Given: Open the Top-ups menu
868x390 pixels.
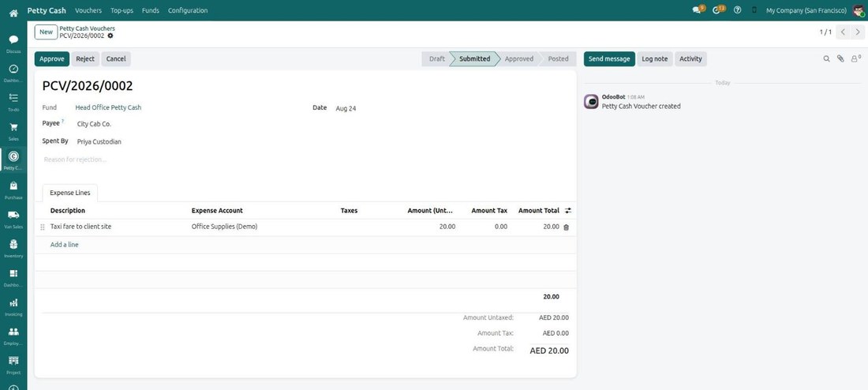Looking at the screenshot, I should point(122,10).
